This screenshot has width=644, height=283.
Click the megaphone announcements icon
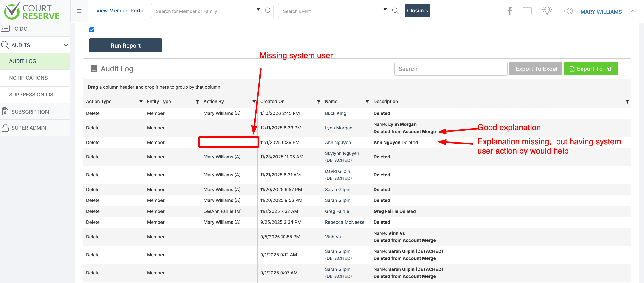[567, 11]
